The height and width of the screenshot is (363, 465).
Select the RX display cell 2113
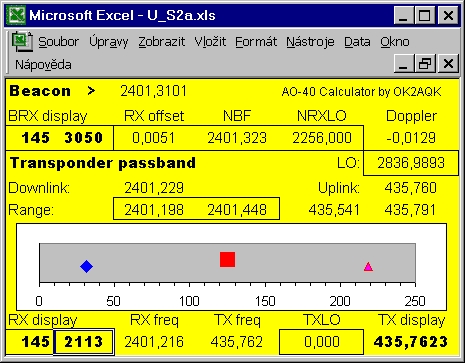pos(84,342)
